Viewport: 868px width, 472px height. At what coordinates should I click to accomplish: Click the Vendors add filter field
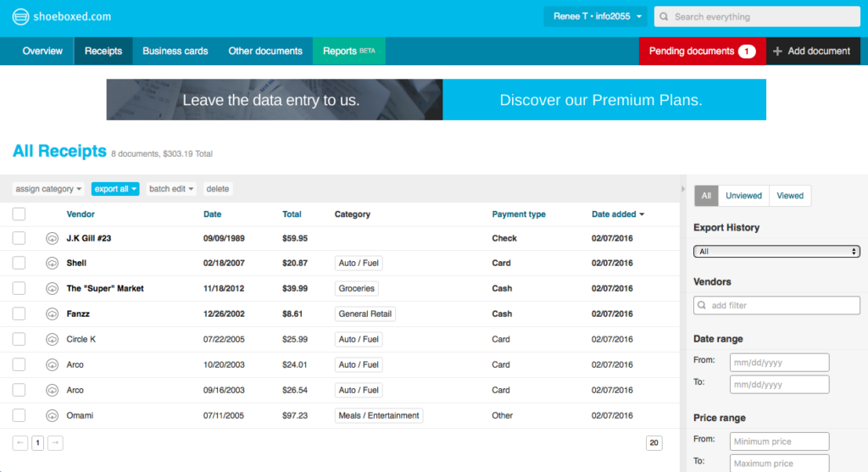coord(776,305)
